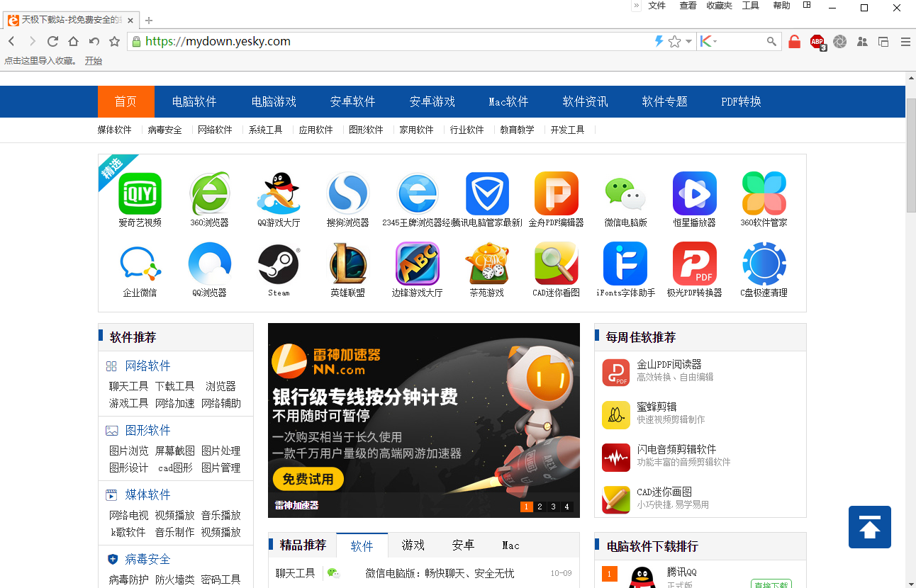Open the 2345 browser icon
The height and width of the screenshot is (588, 916).
coord(418,193)
